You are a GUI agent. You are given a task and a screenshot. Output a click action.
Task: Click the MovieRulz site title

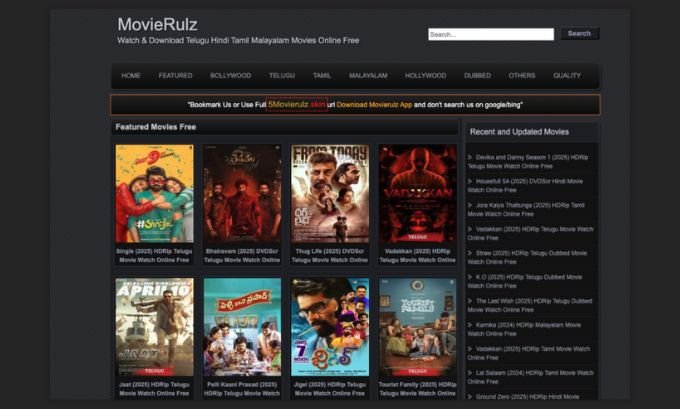155,24
